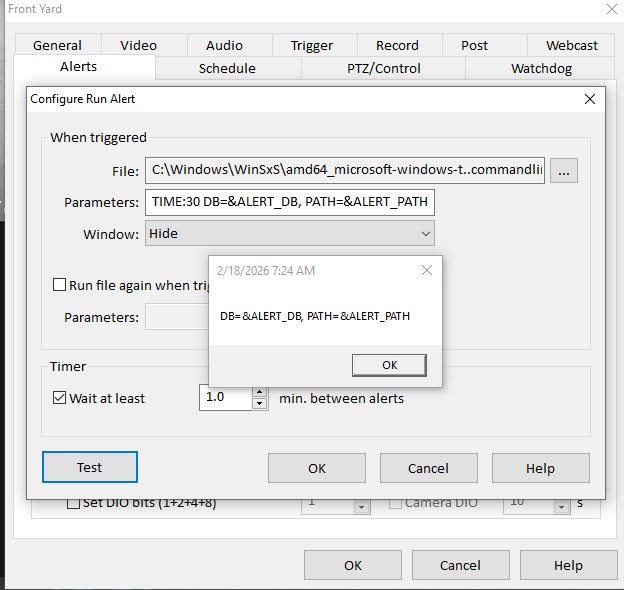
Task: Switch to the PTZ/Control tab
Action: click(x=384, y=68)
